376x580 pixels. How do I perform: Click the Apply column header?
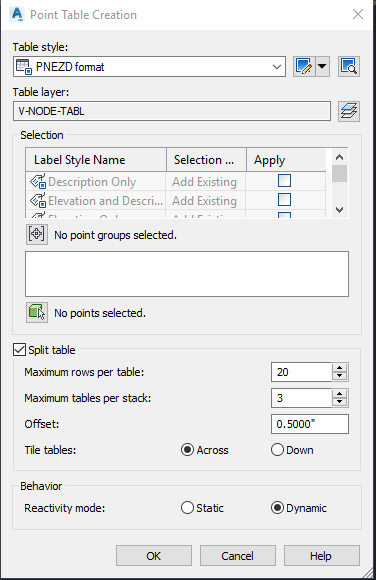(286, 160)
